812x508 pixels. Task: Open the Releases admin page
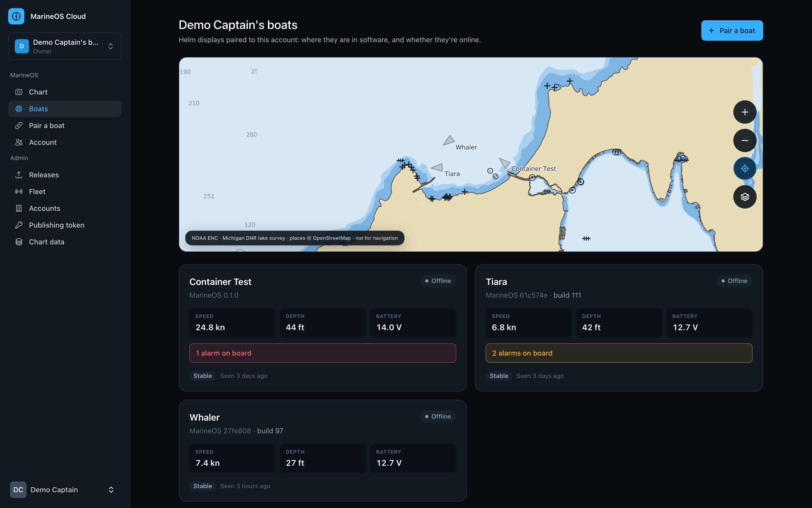[65, 175]
